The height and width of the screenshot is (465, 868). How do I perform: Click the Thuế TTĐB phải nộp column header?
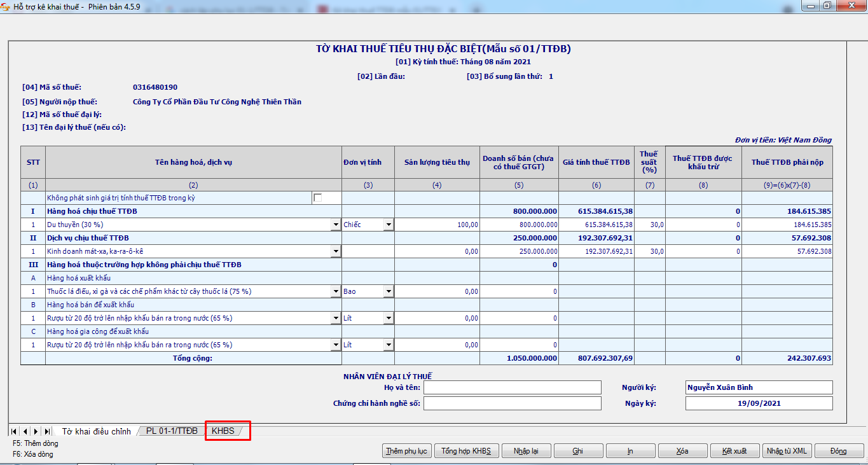[787, 162]
